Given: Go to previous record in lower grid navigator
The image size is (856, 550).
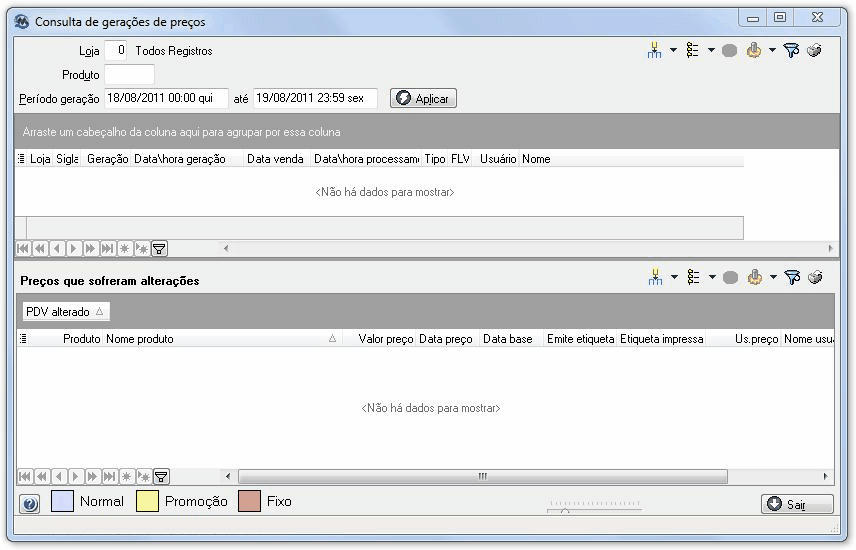Looking at the screenshot, I should point(59,476).
